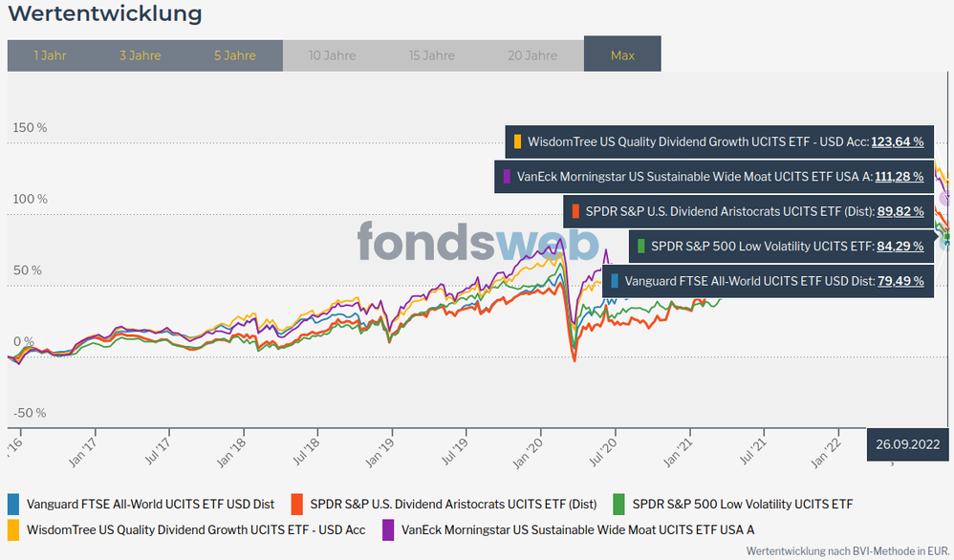Switch to the "3 Jahre" period tab
This screenshot has width=954, height=560.
(x=140, y=55)
